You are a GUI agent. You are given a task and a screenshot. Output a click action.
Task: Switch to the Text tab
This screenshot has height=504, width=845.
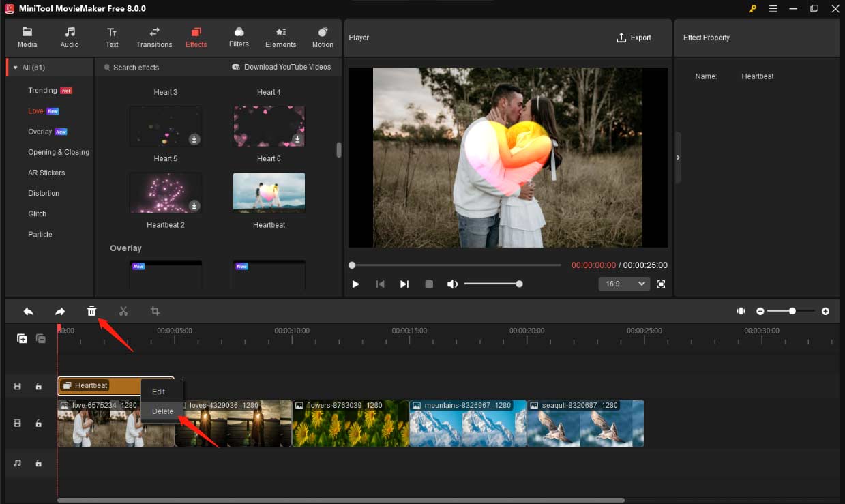point(112,38)
